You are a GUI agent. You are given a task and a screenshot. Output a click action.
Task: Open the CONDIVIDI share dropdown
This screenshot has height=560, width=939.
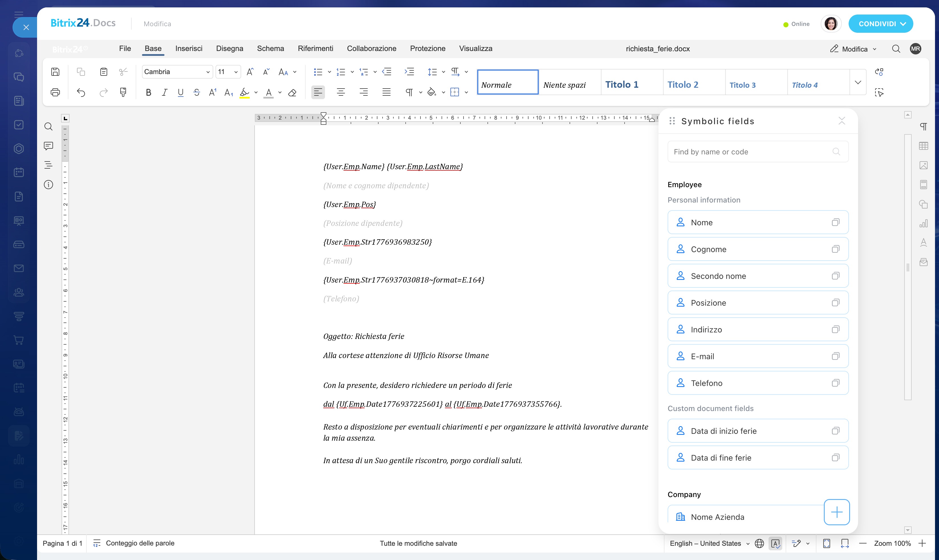[881, 24]
